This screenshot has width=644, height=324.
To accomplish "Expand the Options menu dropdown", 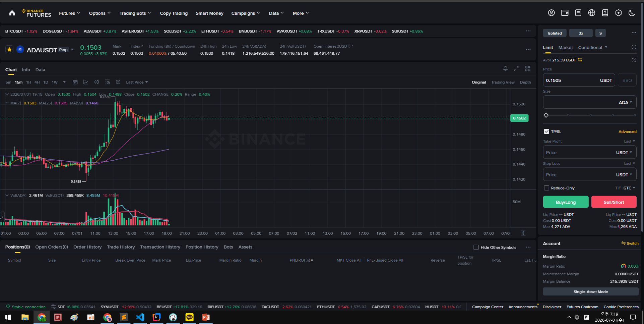I will click(100, 13).
